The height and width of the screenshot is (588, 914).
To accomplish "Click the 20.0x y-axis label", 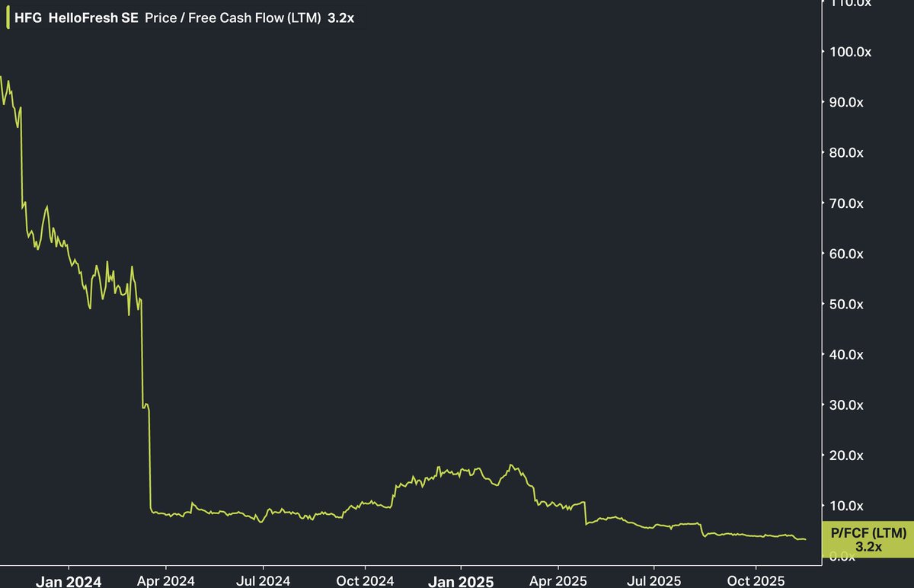I will pyautogui.click(x=846, y=455).
